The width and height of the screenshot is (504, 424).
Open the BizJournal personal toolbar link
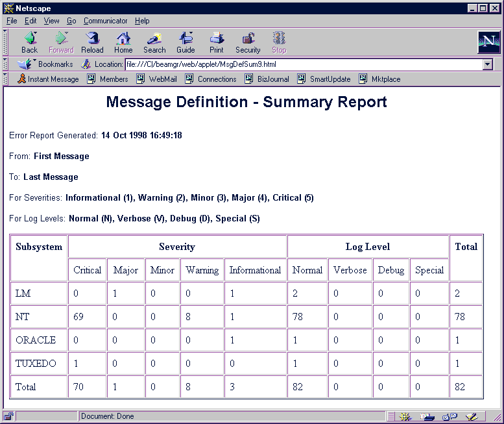(267, 79)
